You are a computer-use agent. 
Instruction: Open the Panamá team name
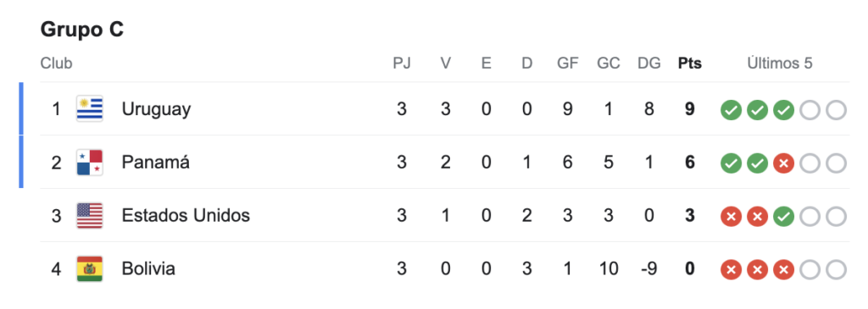click(x=156, y=163)
